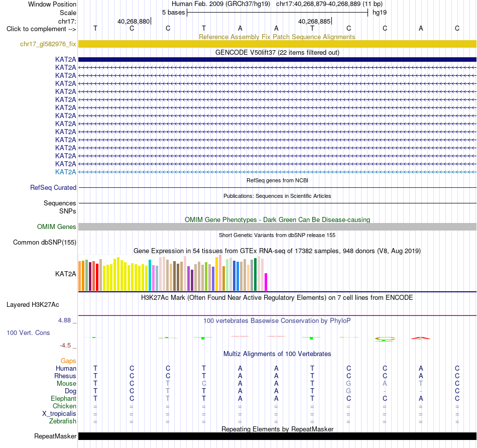Click the '5 bases' scale bar

tap(277, 13)
